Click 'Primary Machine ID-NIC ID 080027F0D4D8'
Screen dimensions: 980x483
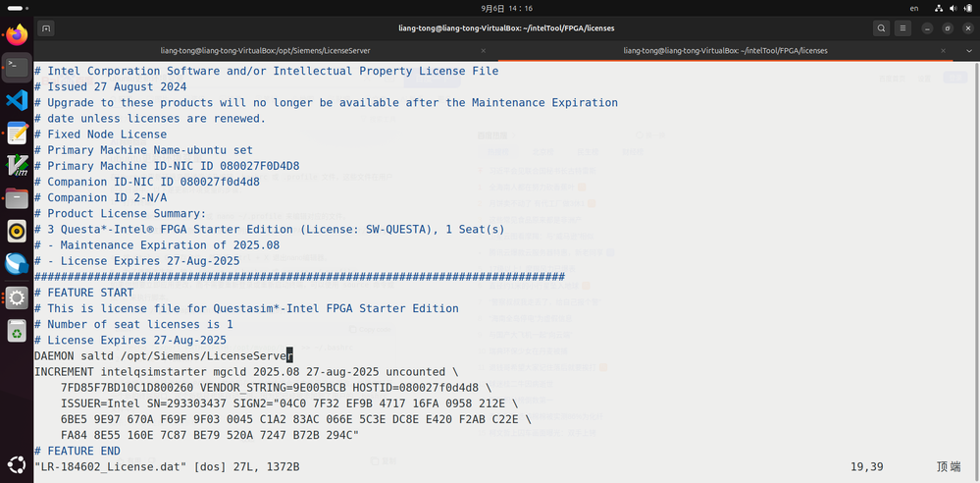[166, 166]
